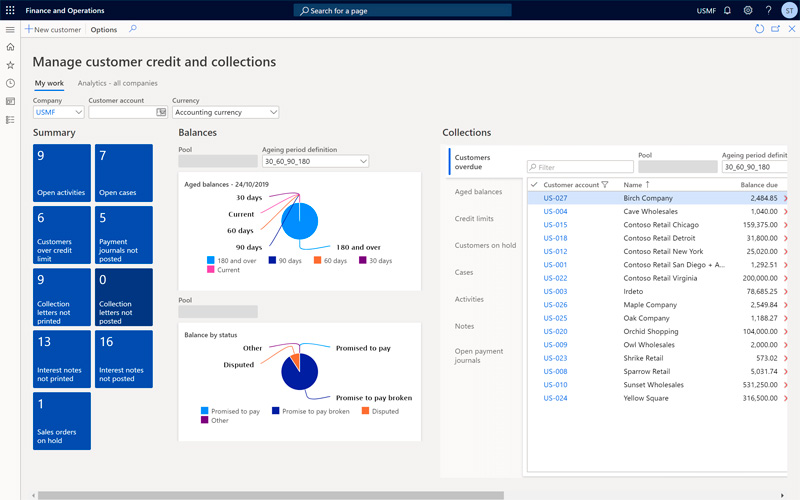Click the Balance due column header
The height and width of the screenshot is (500, 800).
click(x=759, y=185)
